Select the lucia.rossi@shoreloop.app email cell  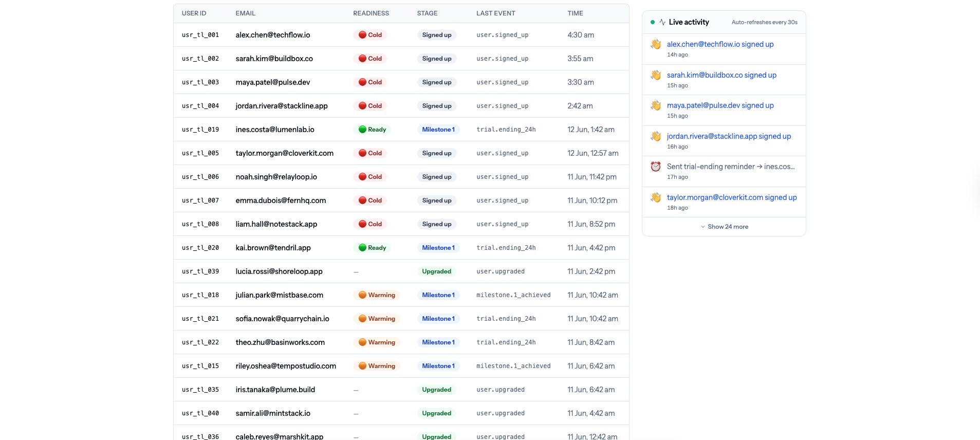click(279, 271)
